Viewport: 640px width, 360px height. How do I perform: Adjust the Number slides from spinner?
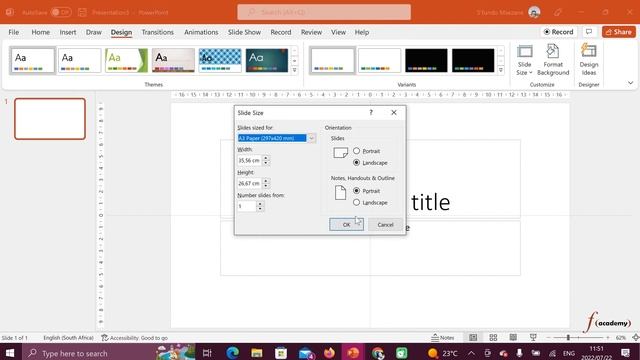(x=260, y=206)
